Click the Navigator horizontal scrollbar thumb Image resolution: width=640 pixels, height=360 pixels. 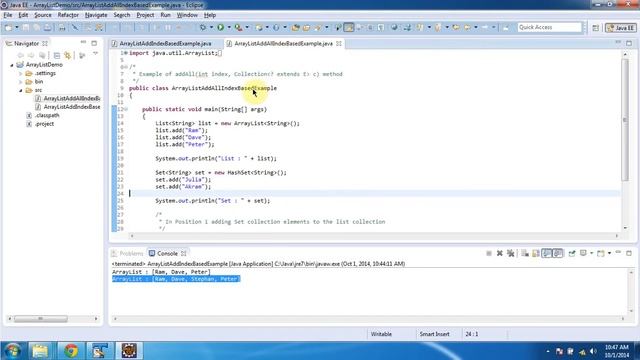point(41,319)
